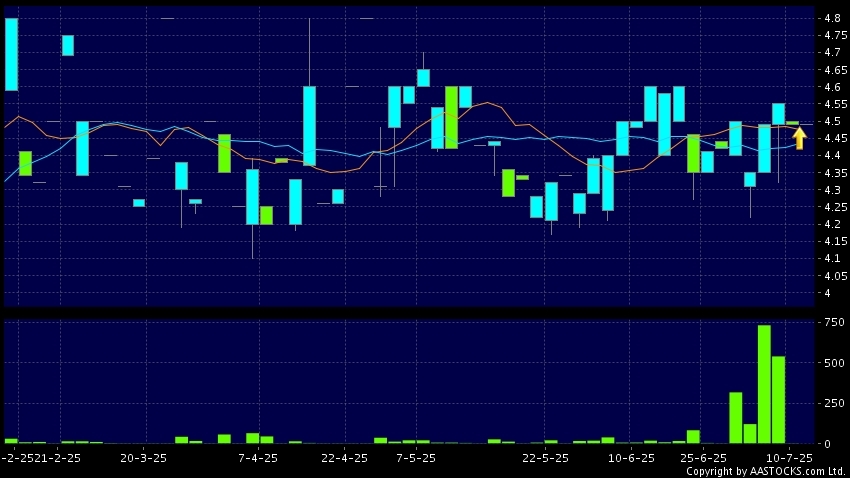Select the 20-3-25 date label
The image size is (850, 478).
(x=143, y=458)
